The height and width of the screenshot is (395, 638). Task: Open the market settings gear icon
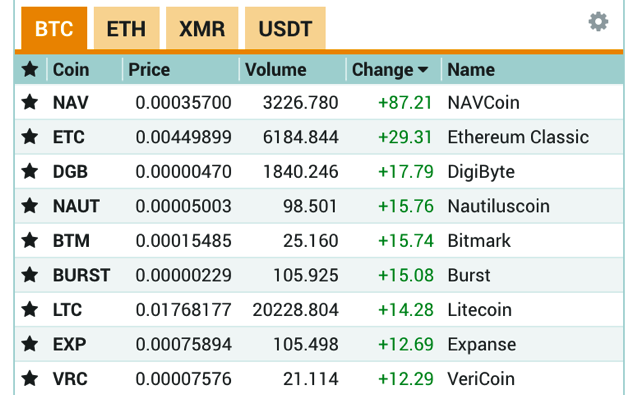coord(598,22)
